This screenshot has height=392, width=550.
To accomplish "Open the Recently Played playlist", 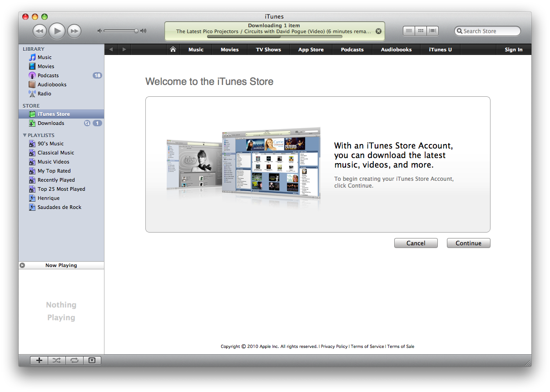I will 61,180.
